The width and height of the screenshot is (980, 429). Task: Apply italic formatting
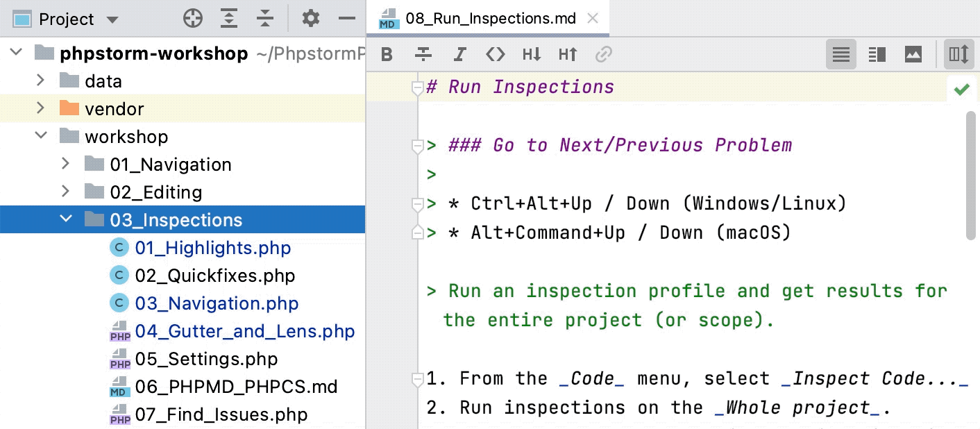pos(459,54)
